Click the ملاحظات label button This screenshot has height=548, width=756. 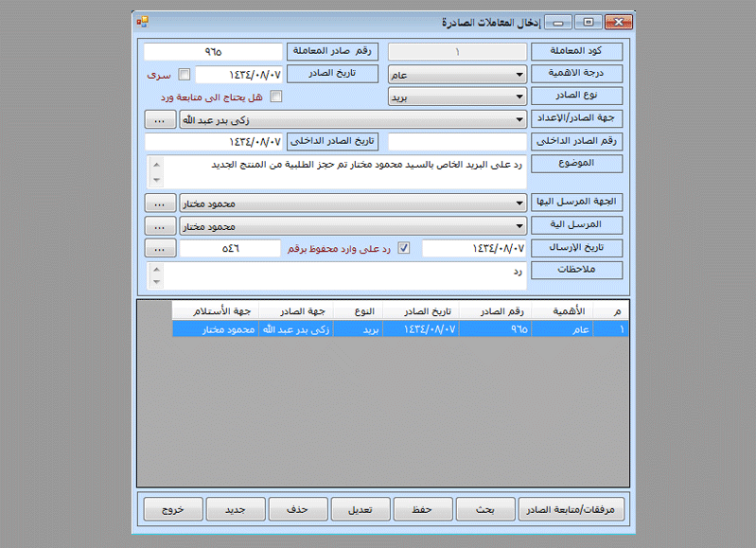pos(576,270)
